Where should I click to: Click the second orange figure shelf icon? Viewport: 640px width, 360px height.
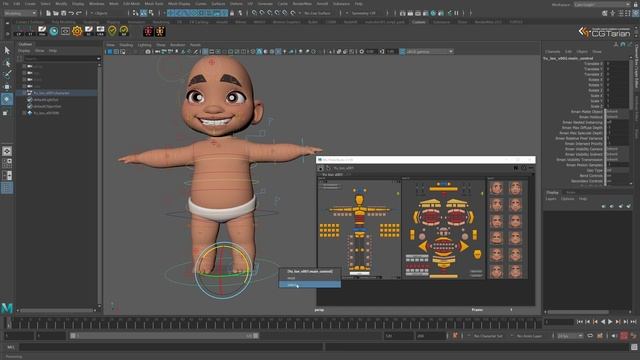160,31
